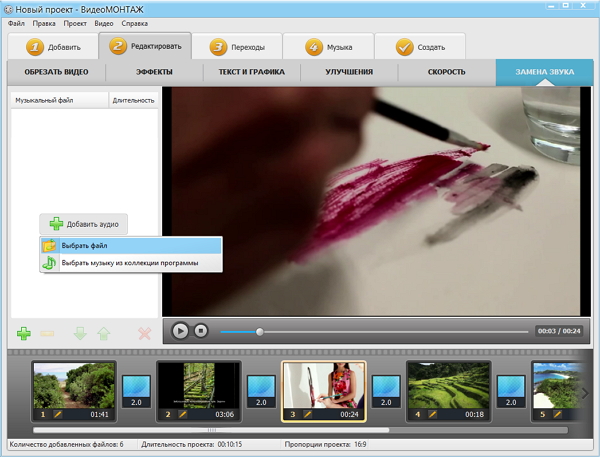Open transition between clips 1 and 2
The height and width of the screenshot is (457, 600).
[x=136, y=391]
